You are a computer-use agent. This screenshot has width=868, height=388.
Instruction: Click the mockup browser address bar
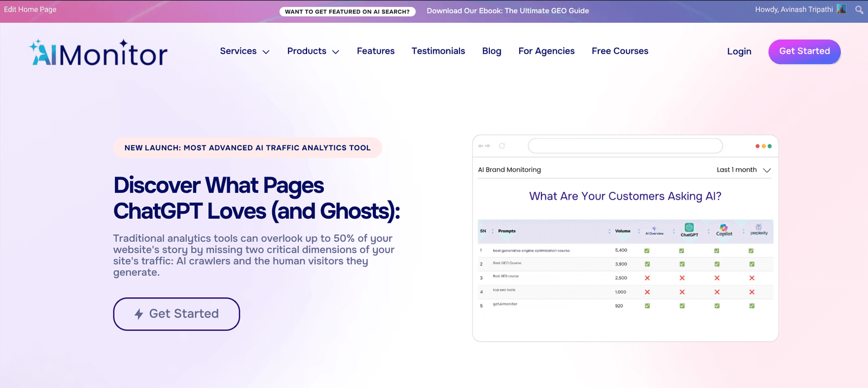click(626, 146)
